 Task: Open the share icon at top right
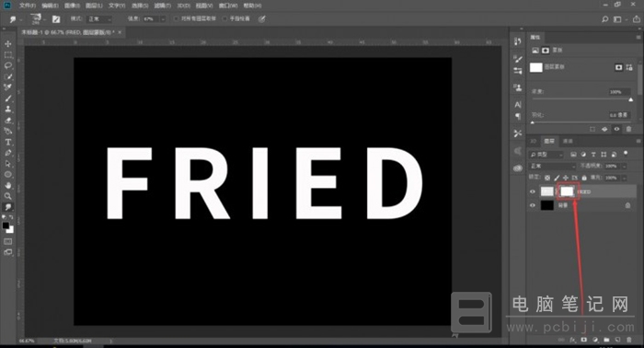coord(637,19)
